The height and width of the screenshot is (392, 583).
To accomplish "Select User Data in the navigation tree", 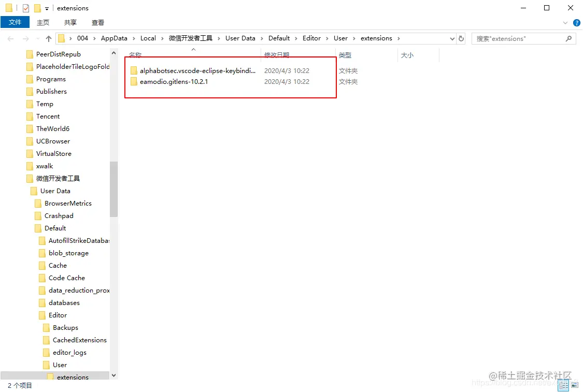I will tap(55, 191).
